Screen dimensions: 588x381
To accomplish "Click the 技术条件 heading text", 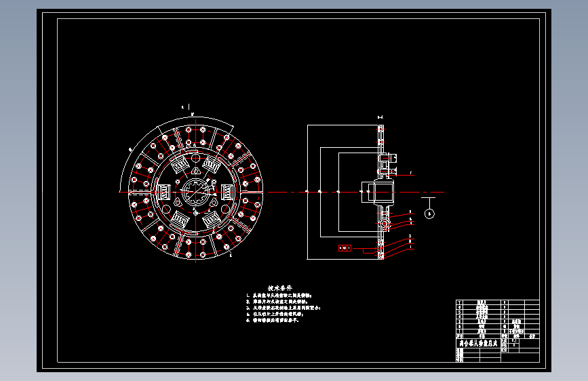I will 279,288.
